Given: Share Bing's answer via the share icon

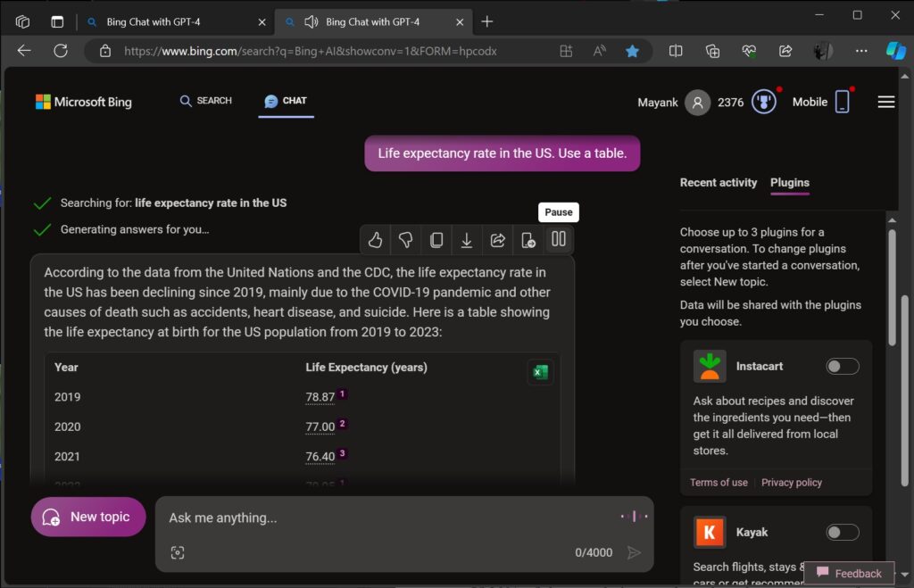Looking at the screenshot, I should (x=497, y=239).
